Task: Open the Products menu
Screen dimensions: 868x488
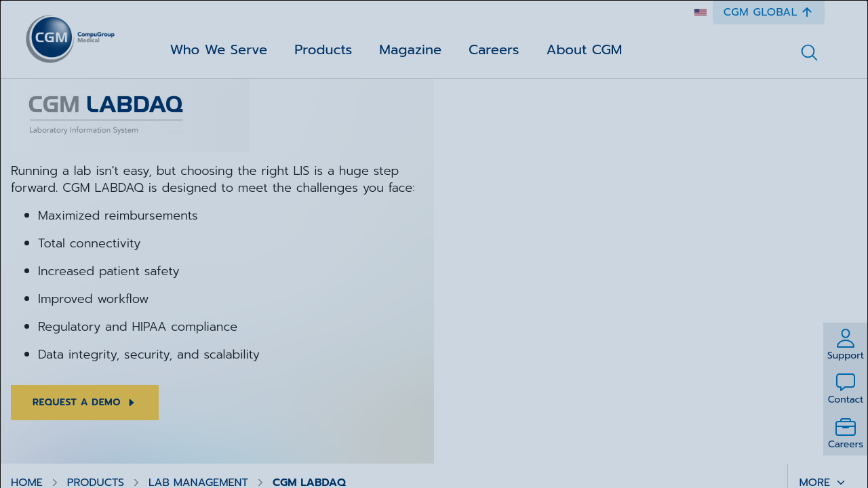Action: [323, 50]
